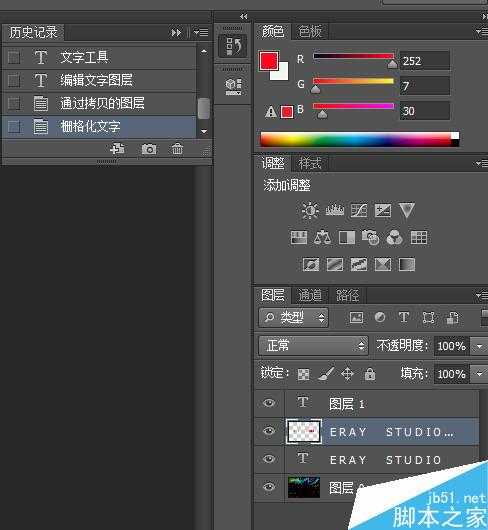The height and width of the screenshot is (530, 488).
Task: Hide the ERAY STUDIO text layer
Action: pos(269,459)
